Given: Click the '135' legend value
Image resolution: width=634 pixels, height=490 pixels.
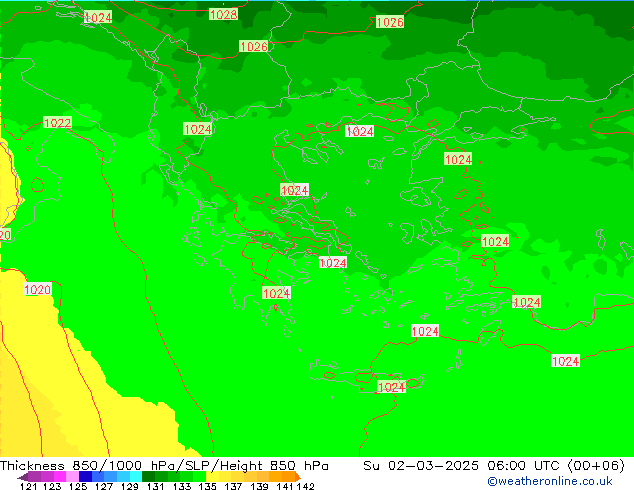Looking at the screenshot, I should coord(207,486).
